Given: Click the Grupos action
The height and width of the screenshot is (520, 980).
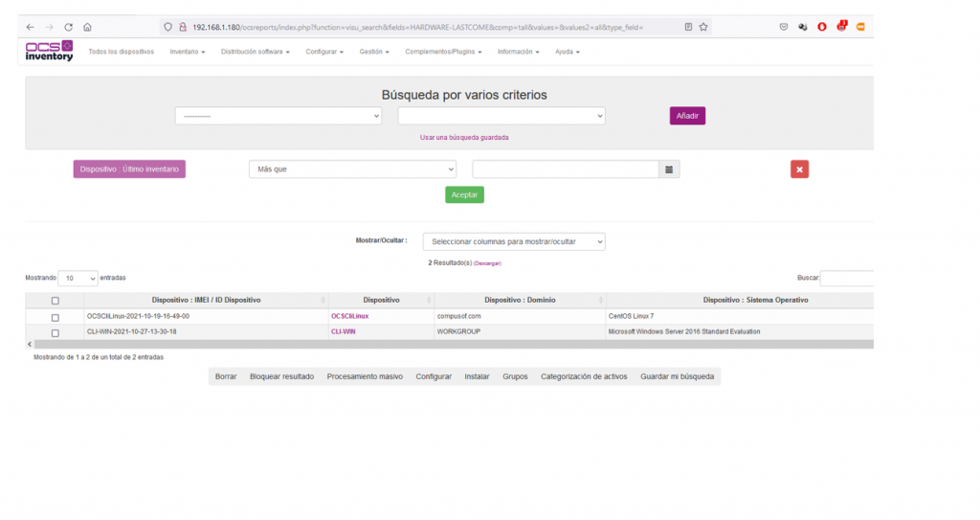Looking at the screenshot, I should (x=515, y=376).
